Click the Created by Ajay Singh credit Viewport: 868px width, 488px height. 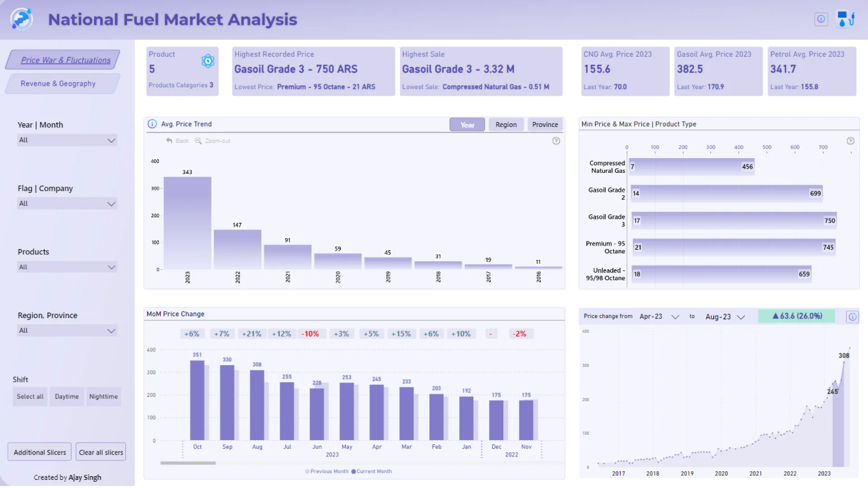tap(67, 478)
